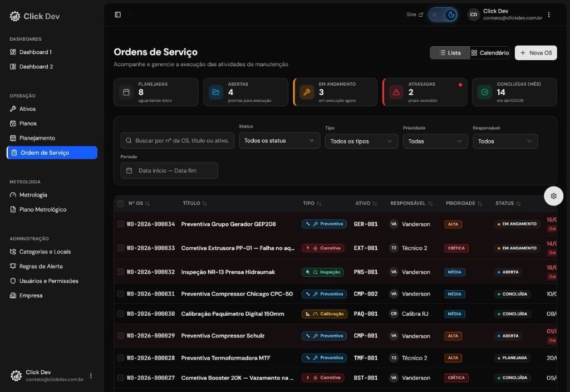Click the Data início — Data fim field
This screenshot has height=392, width=570.
169,170
